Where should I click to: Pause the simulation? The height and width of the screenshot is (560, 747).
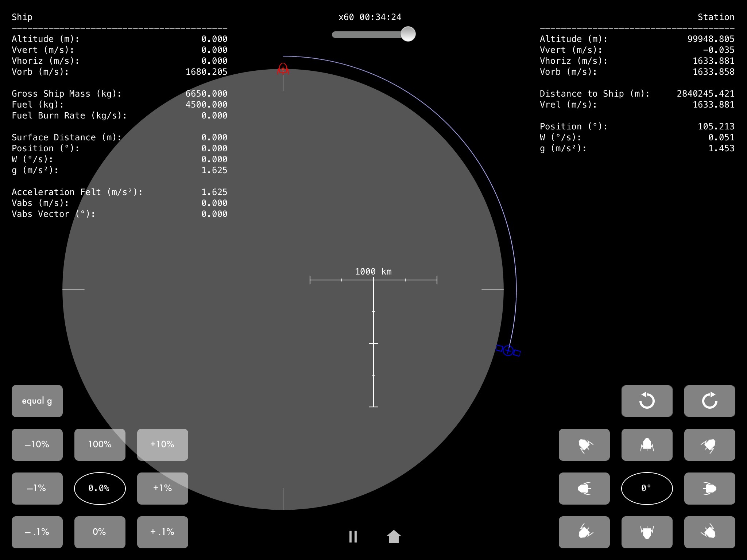[x=353, y=536]
